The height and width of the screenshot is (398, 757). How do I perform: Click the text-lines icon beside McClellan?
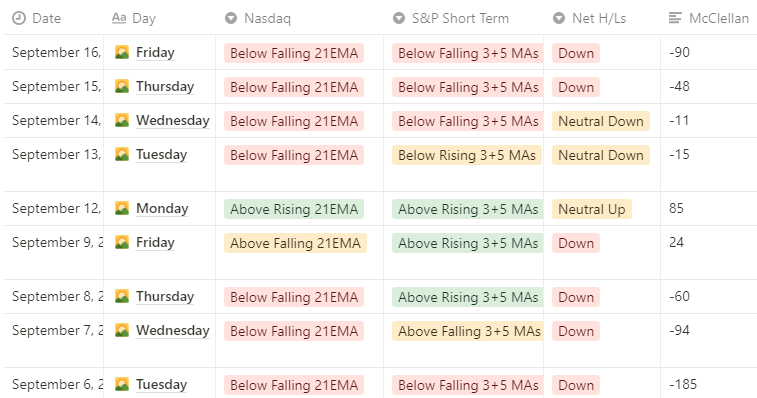pos(675,18)
